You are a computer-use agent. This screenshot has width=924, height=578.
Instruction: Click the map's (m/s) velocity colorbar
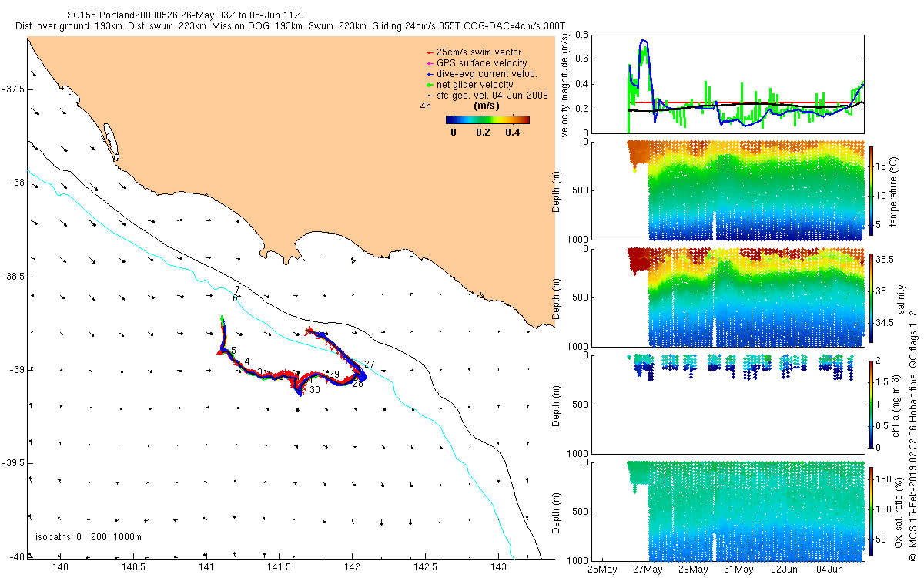pos(488,119)
